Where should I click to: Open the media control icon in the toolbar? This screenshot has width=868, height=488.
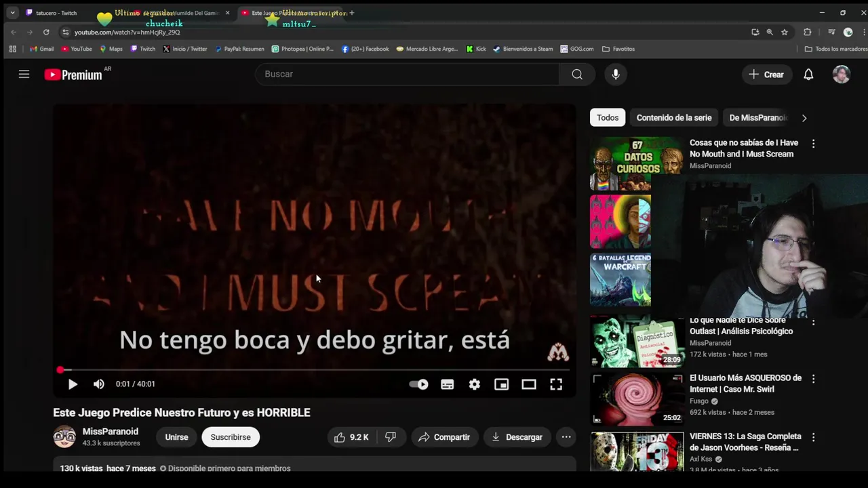(831, 32)
